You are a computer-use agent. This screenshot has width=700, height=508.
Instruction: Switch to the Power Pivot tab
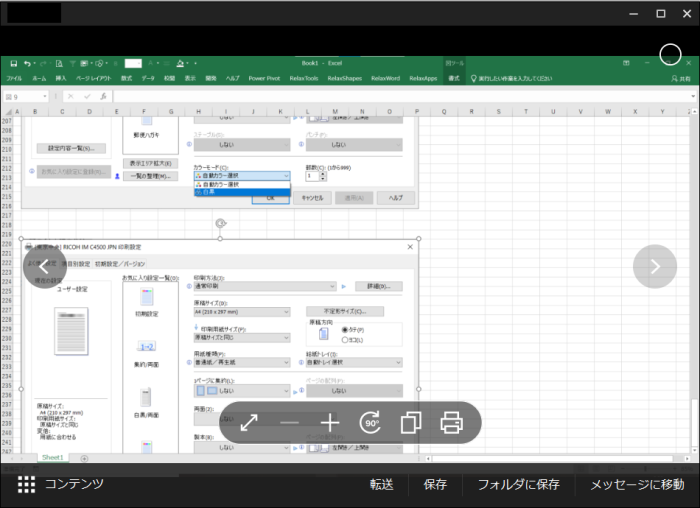264,79
